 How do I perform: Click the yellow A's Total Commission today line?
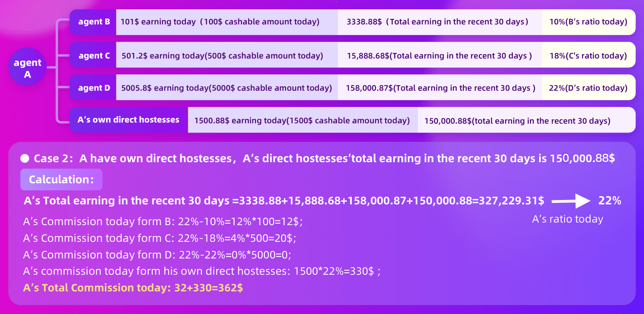[x=133, y=288]
